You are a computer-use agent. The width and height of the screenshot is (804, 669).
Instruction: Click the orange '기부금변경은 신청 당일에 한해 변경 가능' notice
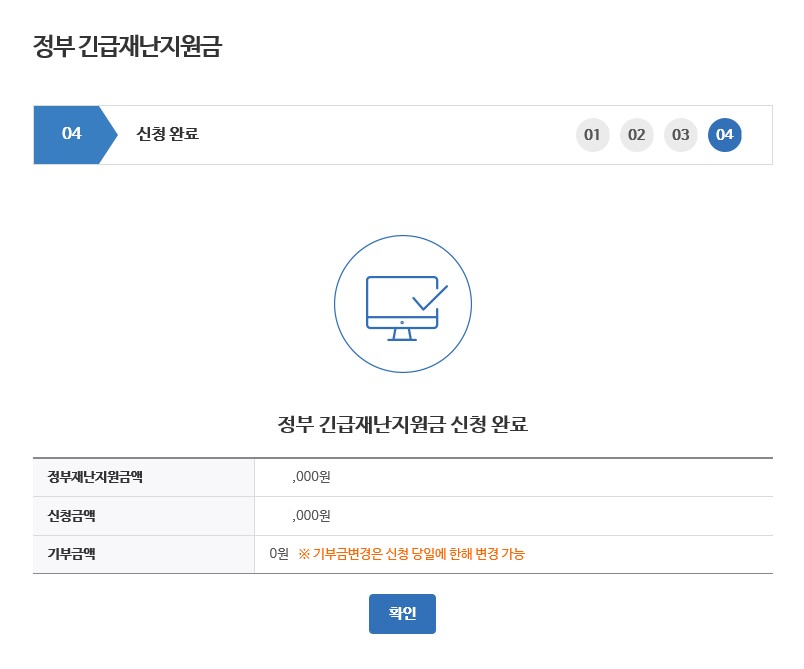click(411, 554)
